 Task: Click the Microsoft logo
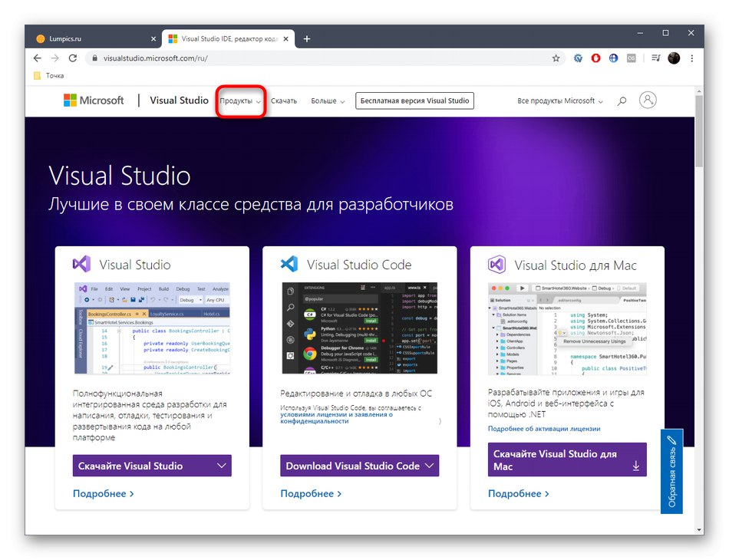[94, 100]
